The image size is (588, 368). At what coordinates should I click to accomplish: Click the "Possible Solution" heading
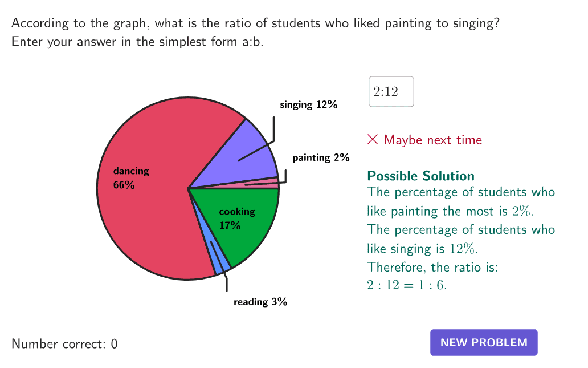point(420,176)
